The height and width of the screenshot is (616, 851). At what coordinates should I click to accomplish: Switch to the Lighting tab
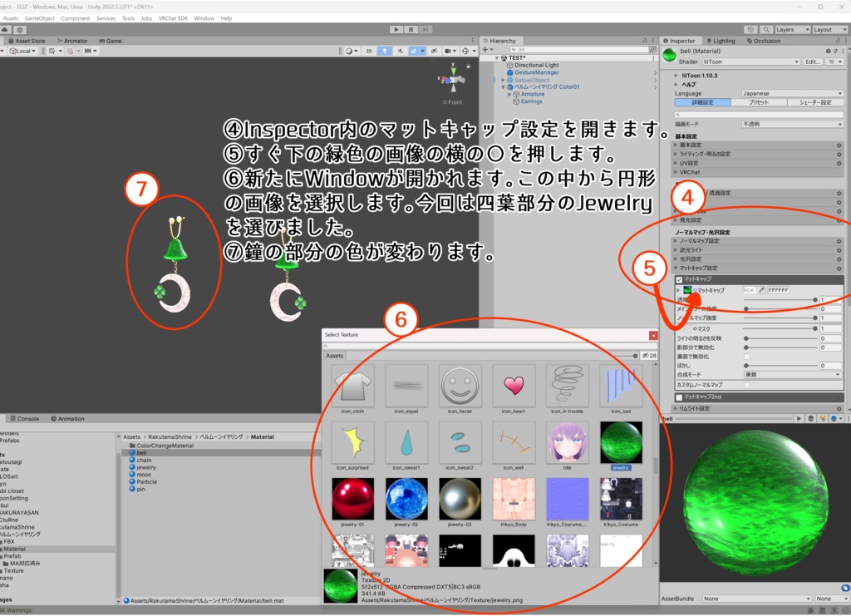coord(721,41)
